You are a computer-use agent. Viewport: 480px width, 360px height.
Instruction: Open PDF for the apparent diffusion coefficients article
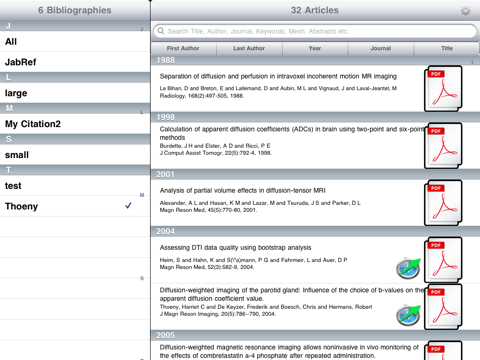coord(443,146)
